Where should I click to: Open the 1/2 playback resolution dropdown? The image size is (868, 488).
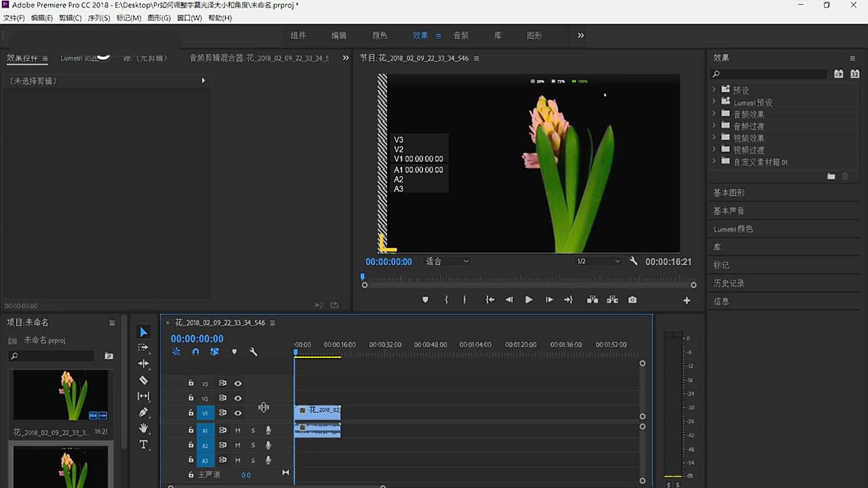(597, 261)
